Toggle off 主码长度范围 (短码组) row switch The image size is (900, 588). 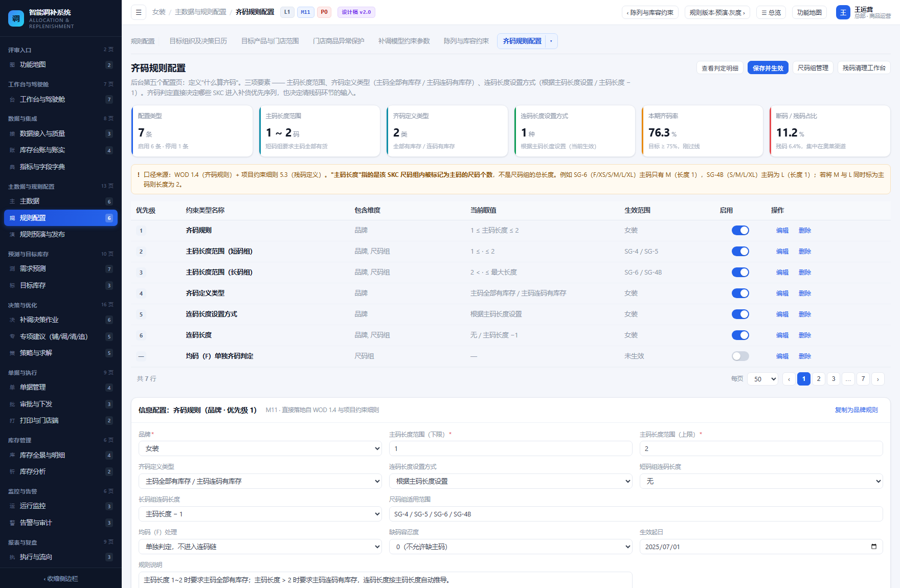click(740, 252)
